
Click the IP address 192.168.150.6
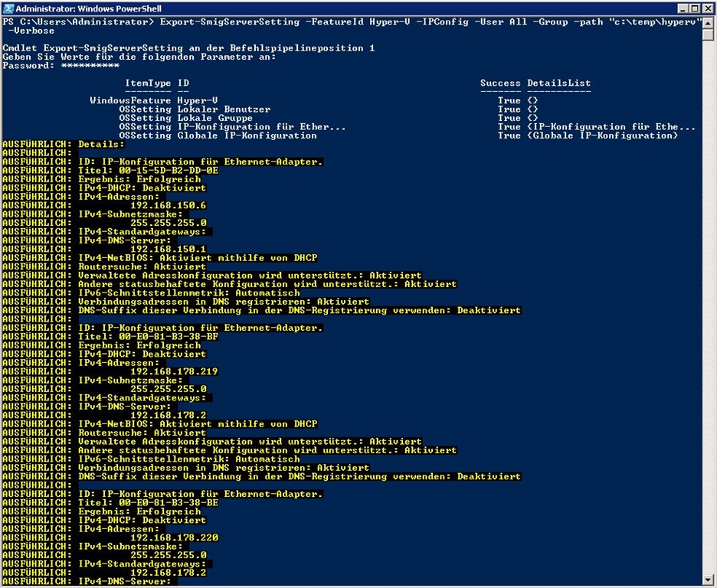click(x=169, y=205)
